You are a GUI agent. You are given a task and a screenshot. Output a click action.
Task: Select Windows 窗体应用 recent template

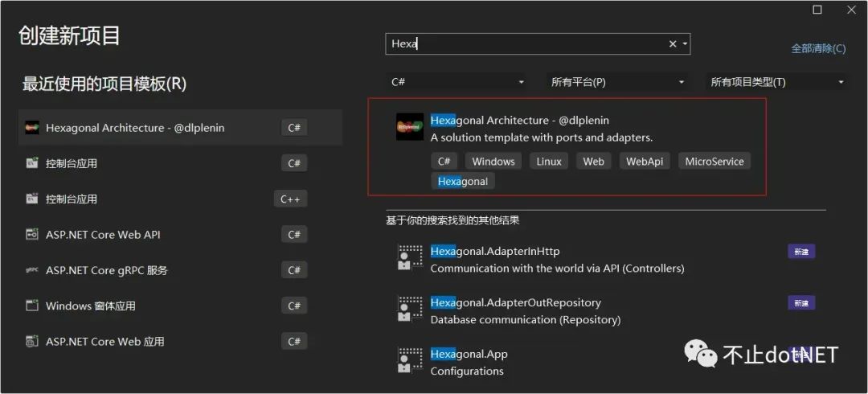pyautogui.click(x=181, y=306)
